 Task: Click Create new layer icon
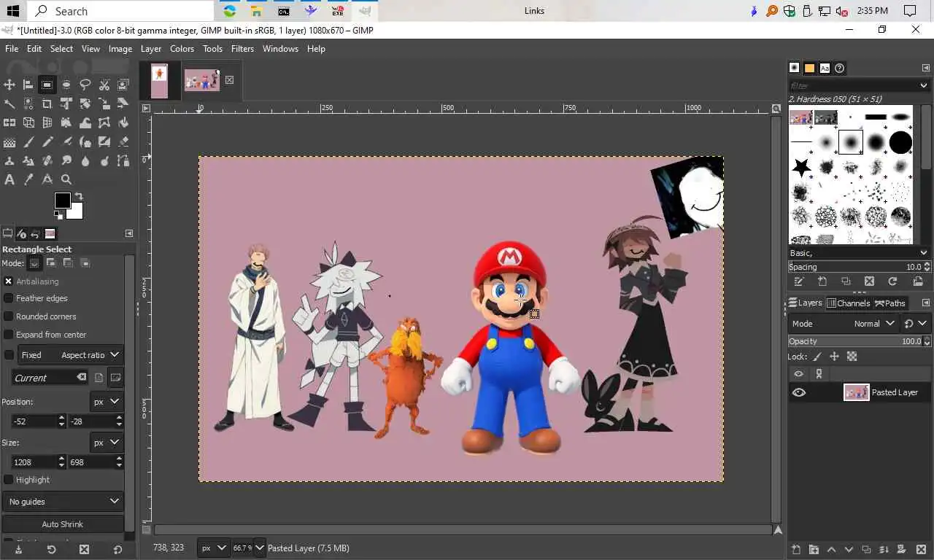(796, 549)
